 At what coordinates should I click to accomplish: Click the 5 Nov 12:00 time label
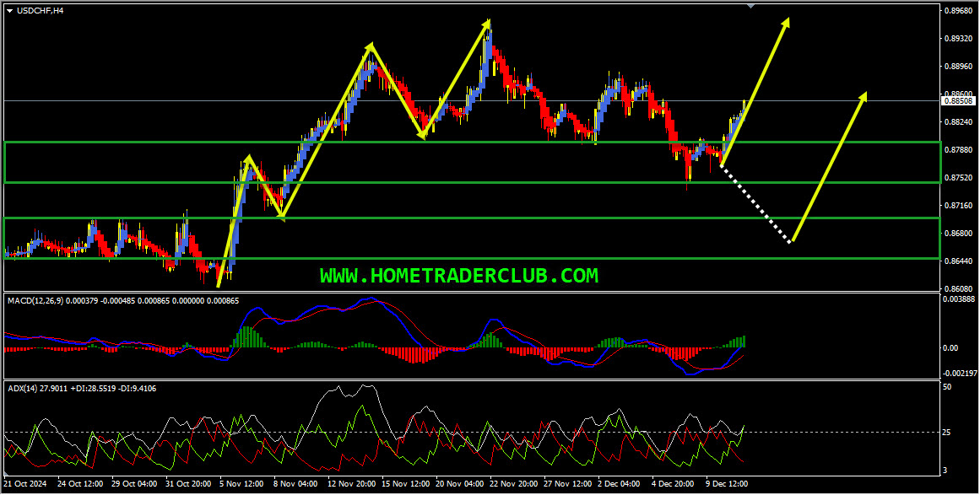click(243, 484)
